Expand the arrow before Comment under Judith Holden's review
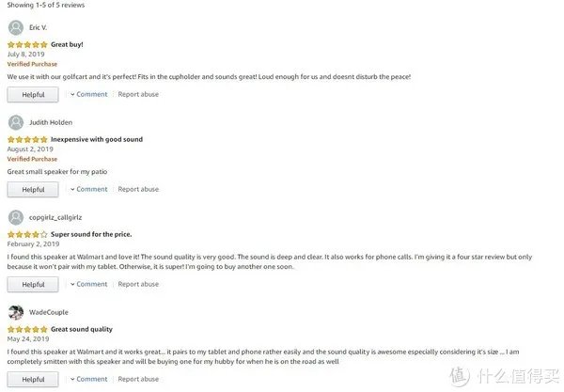The image size is (564, 392). click(71, 189)
